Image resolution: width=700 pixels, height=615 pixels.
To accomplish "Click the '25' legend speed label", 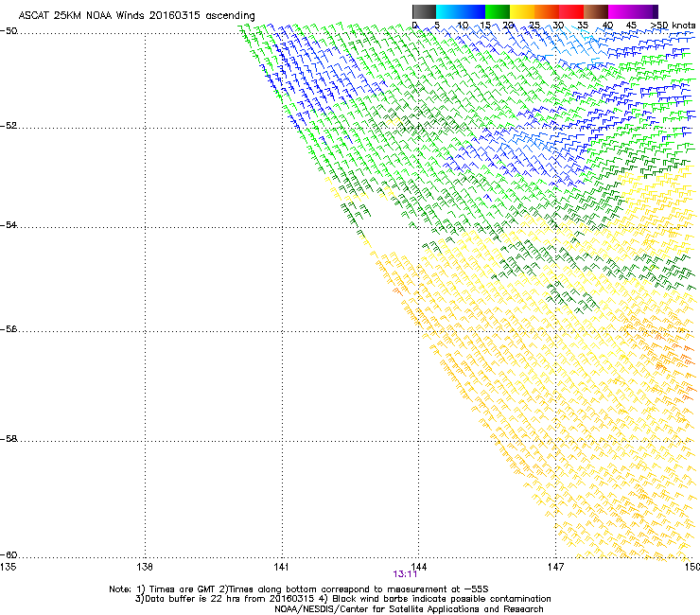I will tap(534, 26).
